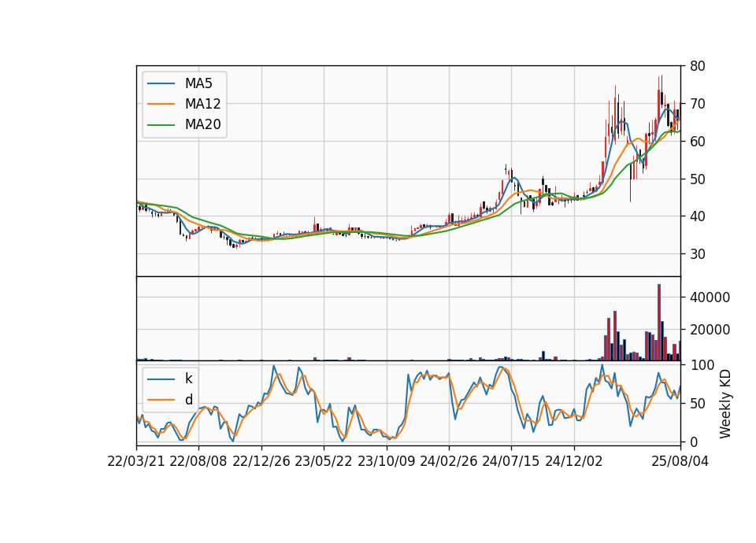The width and height of the screenshot is (756, 543).
Task: Click the d legend label in KD panel
Action: coord(188,400)
